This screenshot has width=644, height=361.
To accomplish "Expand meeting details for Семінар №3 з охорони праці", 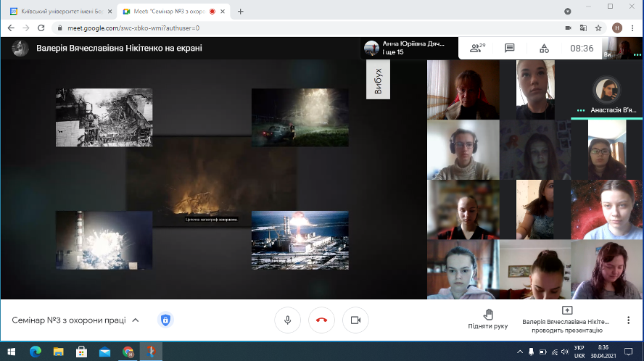I will click(136, 320).
